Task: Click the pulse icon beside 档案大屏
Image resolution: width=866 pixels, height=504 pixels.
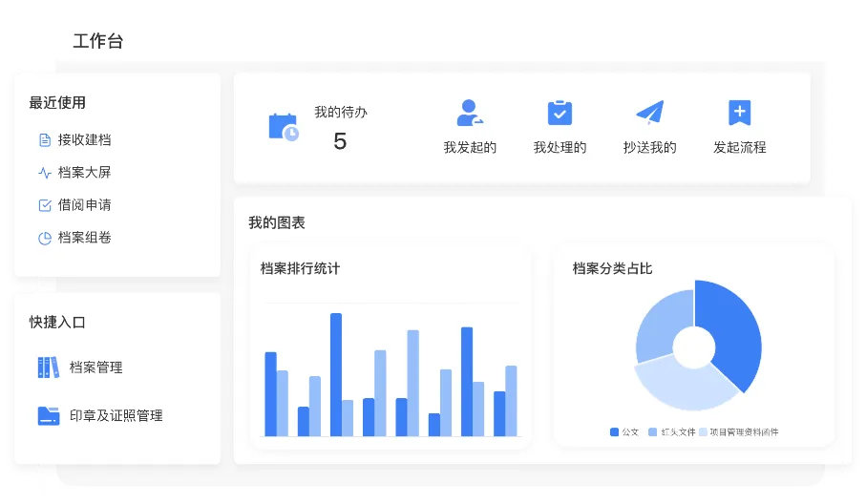Action: 45,173
